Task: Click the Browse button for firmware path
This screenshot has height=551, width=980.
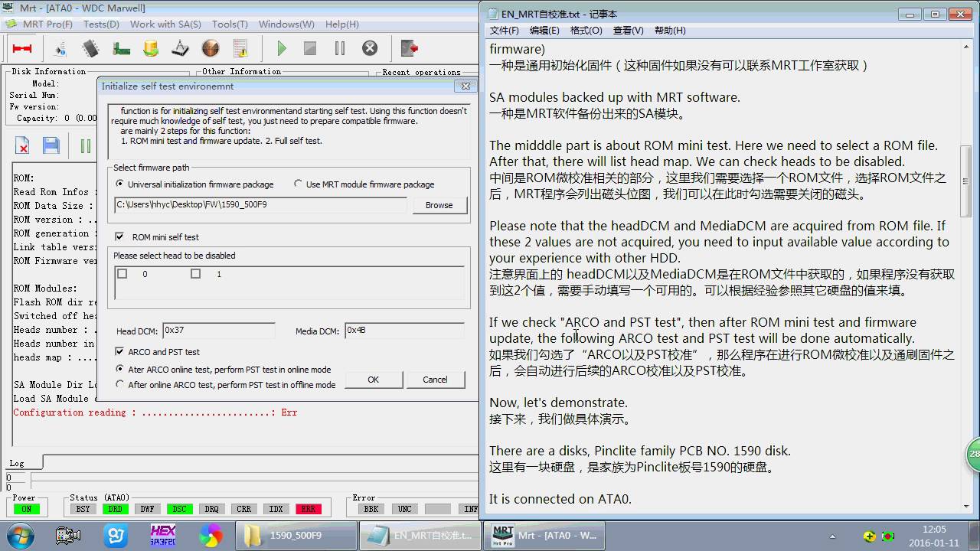Action: click(439, 205)
